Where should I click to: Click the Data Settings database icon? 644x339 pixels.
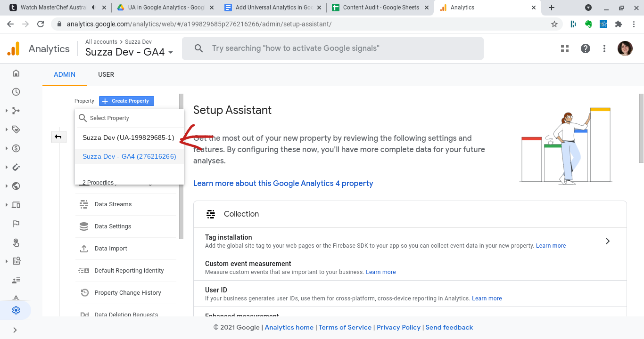pos(84,226)
